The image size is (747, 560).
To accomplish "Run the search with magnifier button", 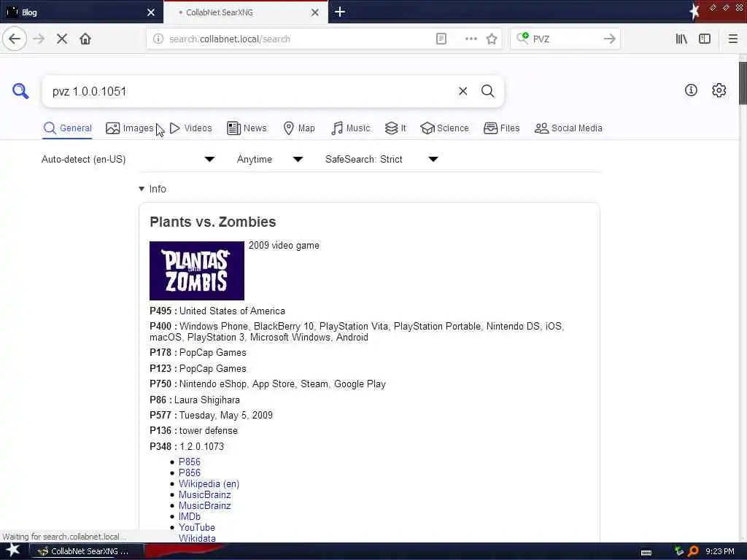I will tap(487, 91).
